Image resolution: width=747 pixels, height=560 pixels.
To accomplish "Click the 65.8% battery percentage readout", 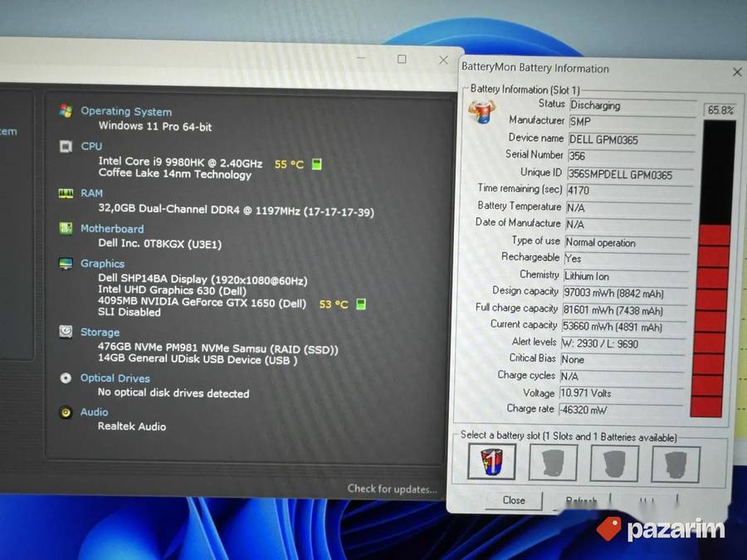I will 720,110.
